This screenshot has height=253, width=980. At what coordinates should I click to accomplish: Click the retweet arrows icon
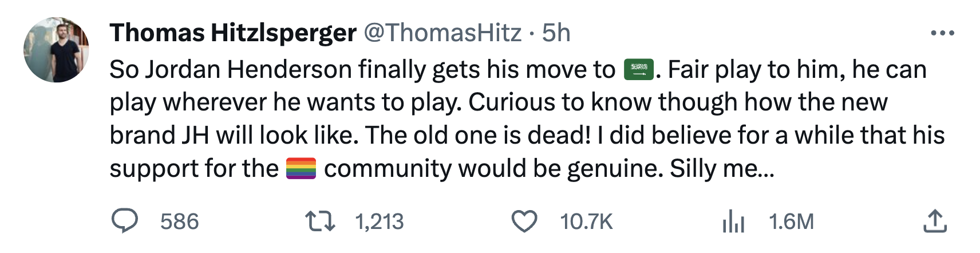[320, 222]
